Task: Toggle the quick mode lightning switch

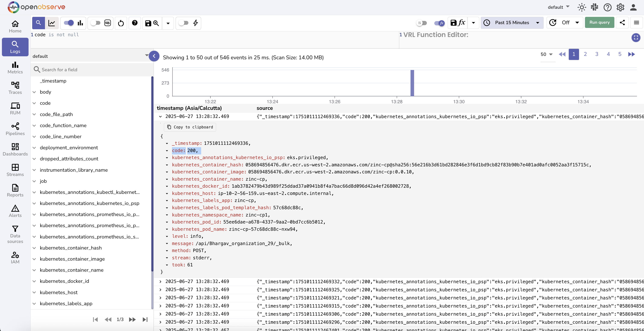Action: pyautogui.click(x=184, y=23)
